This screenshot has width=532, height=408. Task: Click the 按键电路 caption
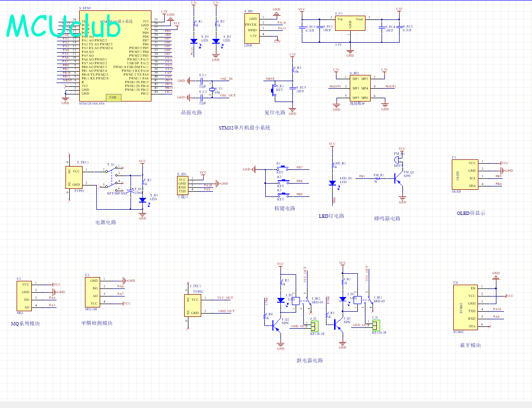(x=285, y=209)
